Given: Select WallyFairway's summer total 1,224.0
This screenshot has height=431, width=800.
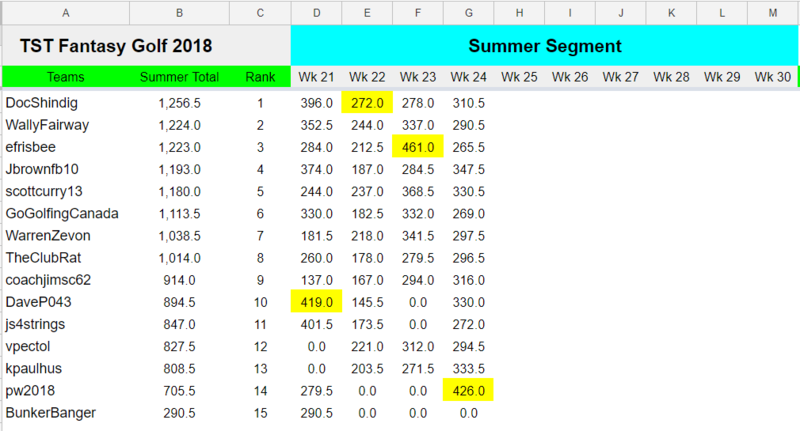Looking at the screenshot, I should 179,125.
